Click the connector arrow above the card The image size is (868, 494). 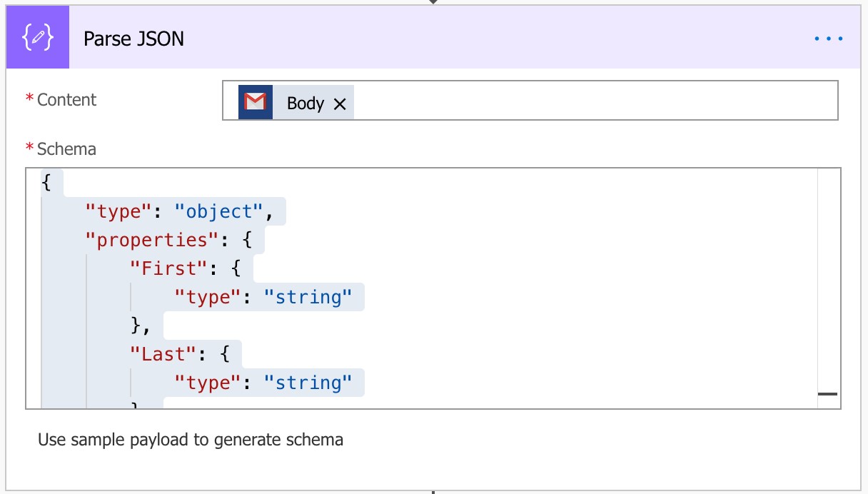coord(434,3)
